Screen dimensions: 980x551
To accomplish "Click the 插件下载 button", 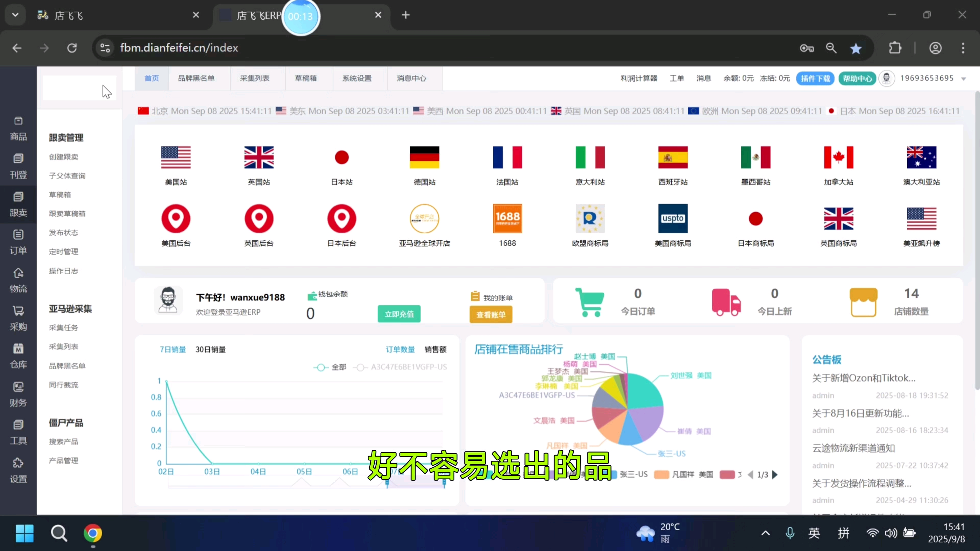I will point(815,79).
